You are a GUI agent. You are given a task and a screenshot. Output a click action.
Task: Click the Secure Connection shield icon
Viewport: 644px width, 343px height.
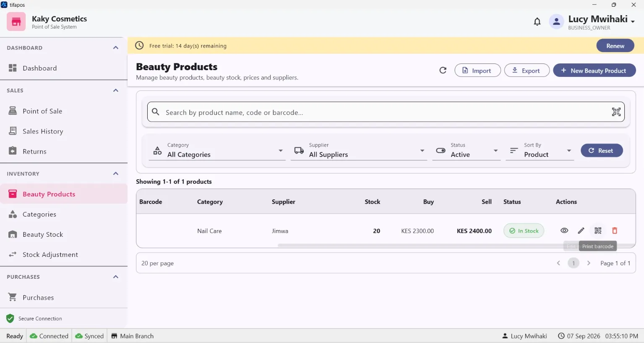(x=10, y=319)
